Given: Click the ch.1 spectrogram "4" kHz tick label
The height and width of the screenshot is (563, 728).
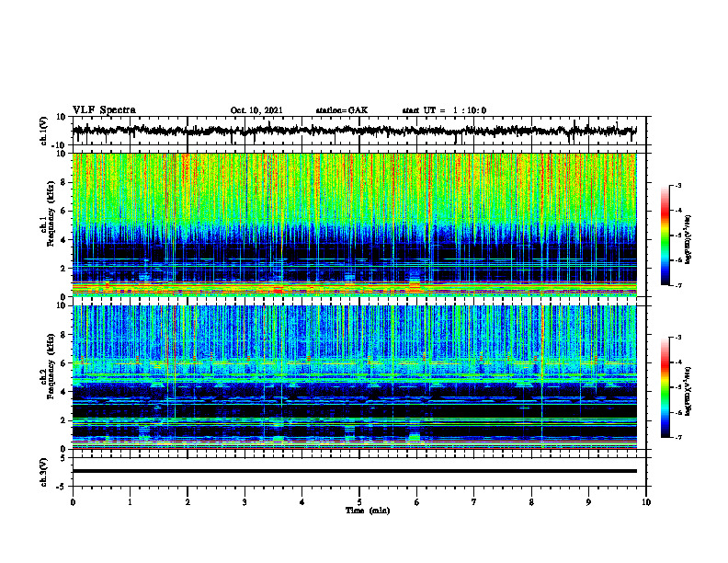Looking at the screenshot, I should 63,240.
